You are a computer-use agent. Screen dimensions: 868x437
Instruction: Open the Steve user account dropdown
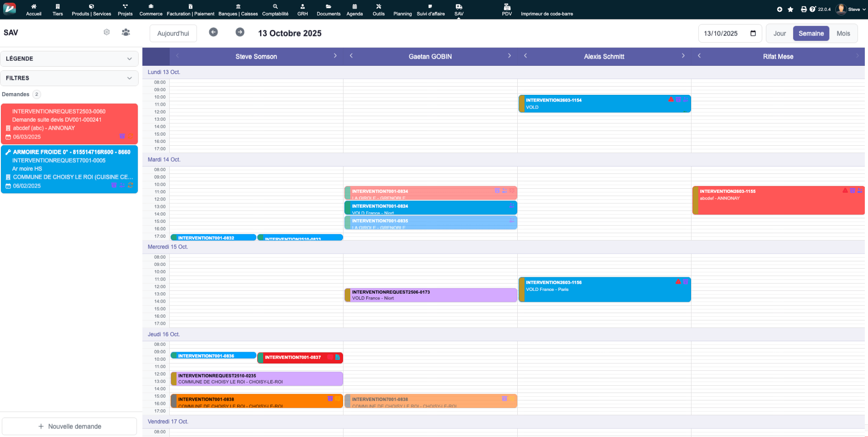851,9
